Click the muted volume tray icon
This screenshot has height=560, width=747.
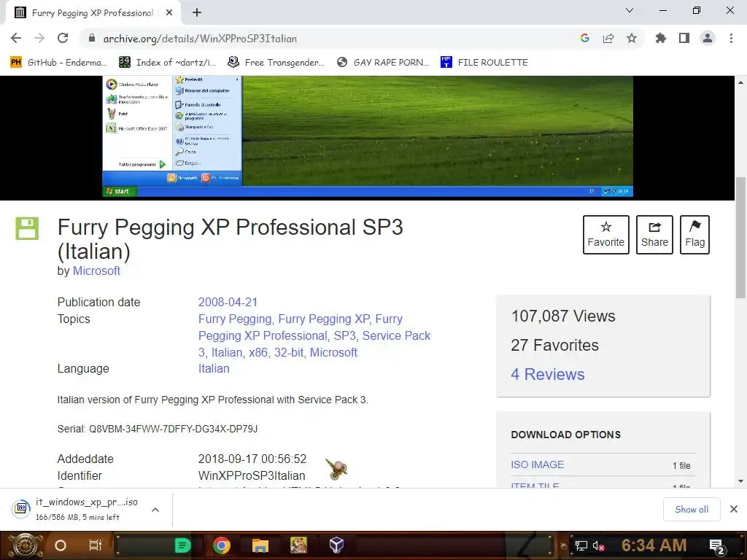[599, 545]
